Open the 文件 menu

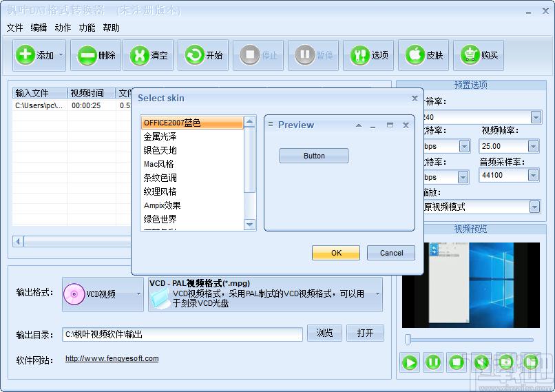(14, 28)
